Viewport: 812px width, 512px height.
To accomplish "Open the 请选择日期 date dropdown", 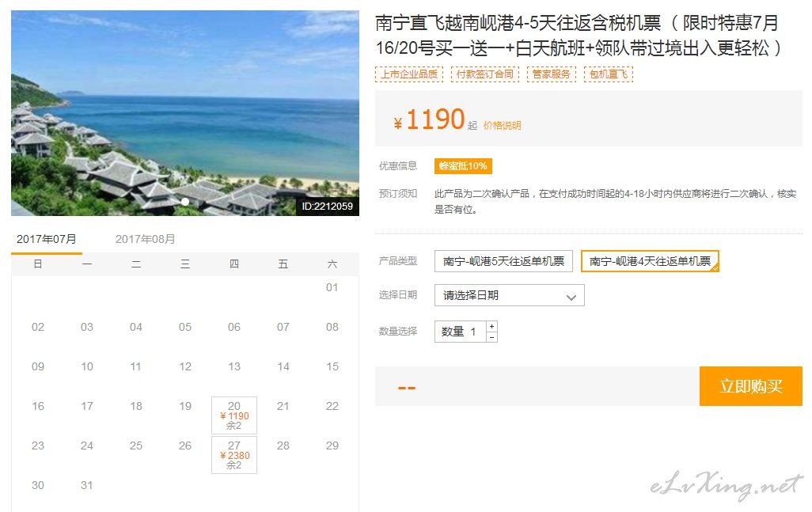I will (510, 295).
